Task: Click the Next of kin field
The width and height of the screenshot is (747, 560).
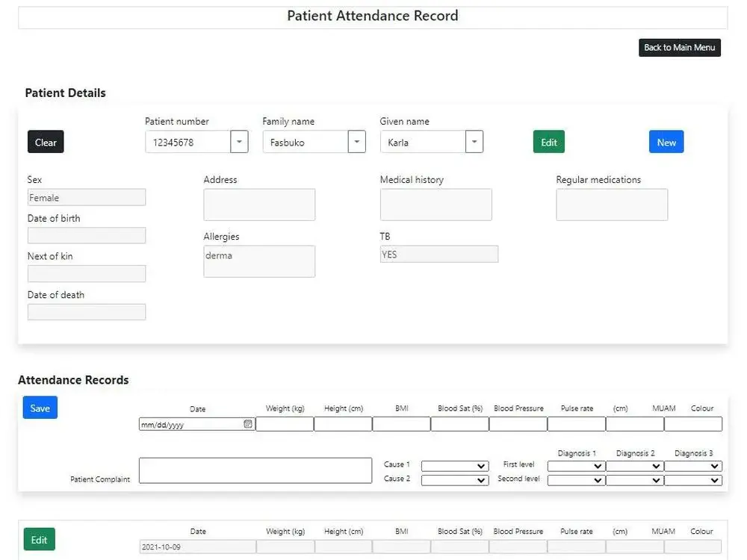Action: 87,274
